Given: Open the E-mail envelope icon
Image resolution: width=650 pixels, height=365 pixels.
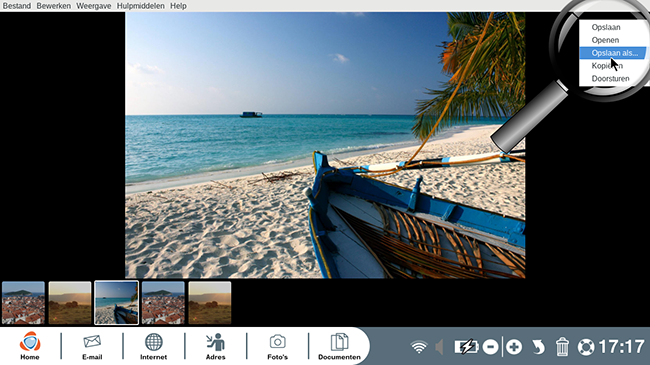Looking at the screenshot, I should tap(92, 342).
